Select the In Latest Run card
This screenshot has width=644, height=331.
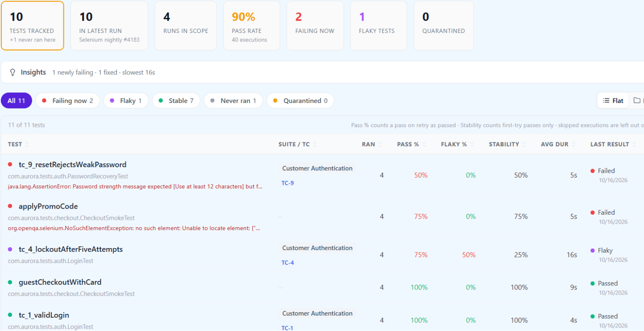click(109, 26)
